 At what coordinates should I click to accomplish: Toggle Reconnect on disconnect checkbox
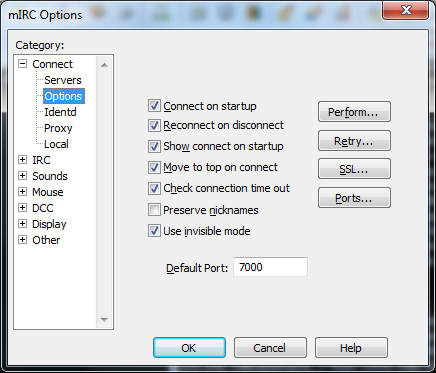coord(154,126)
